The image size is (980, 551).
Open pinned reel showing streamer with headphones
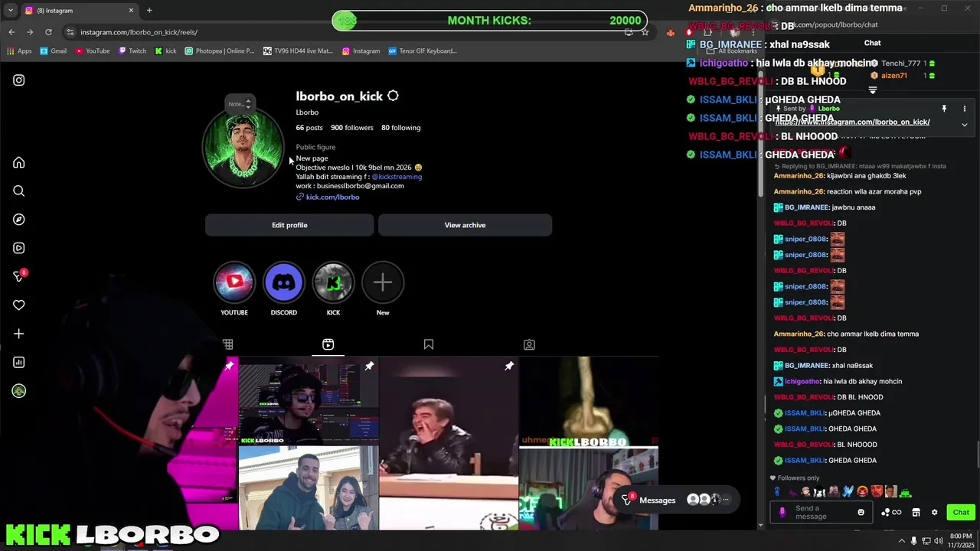(x=309, y=401)
